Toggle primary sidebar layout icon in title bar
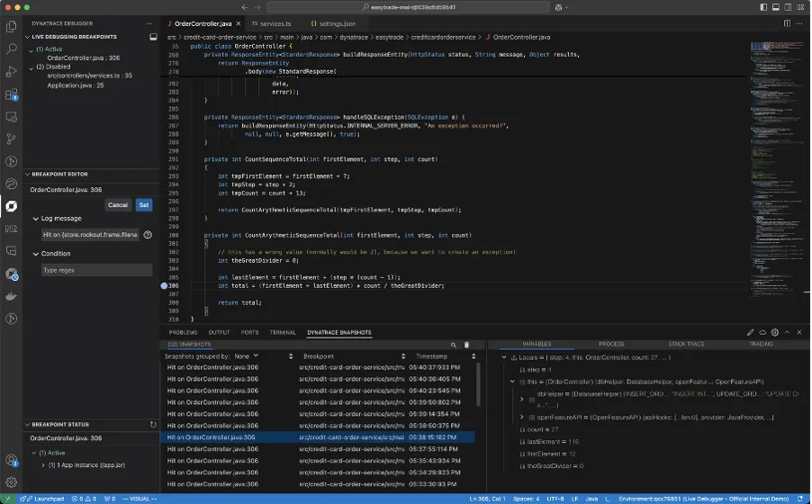This screenshot has width=812, height=504. coord(763,7)
